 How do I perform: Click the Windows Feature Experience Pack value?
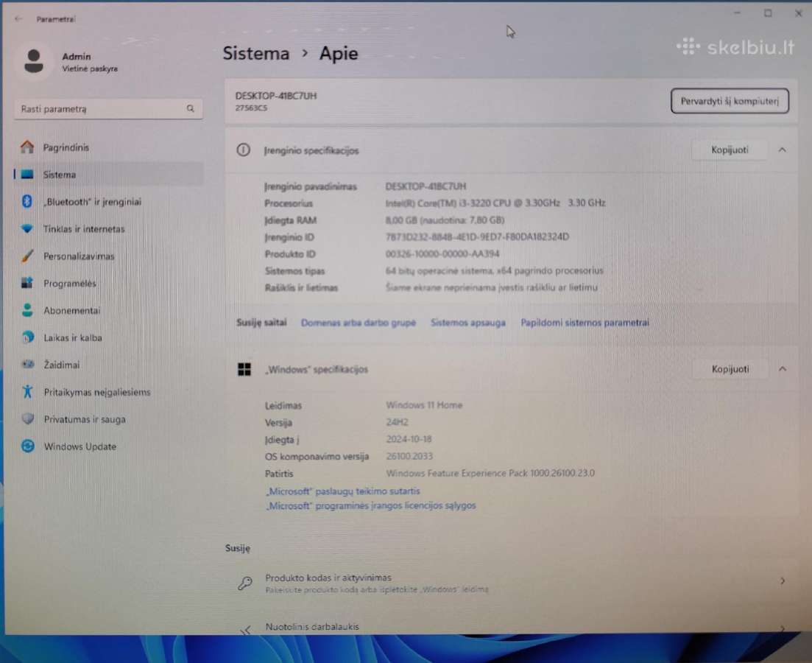click(490, 473)
